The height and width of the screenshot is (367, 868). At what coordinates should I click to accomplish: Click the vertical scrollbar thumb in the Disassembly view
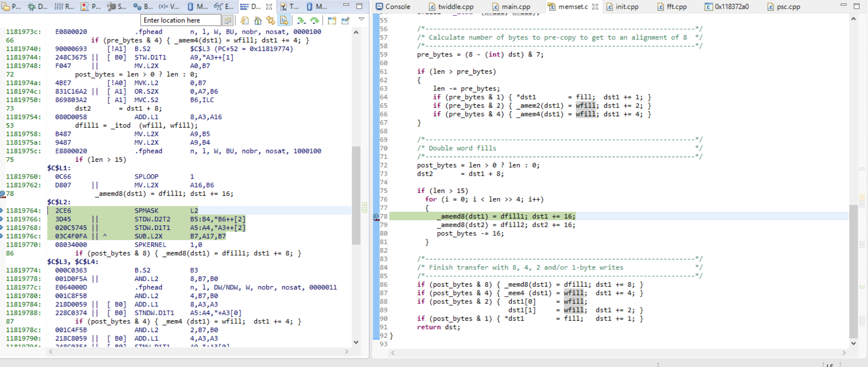click(356, 195)
